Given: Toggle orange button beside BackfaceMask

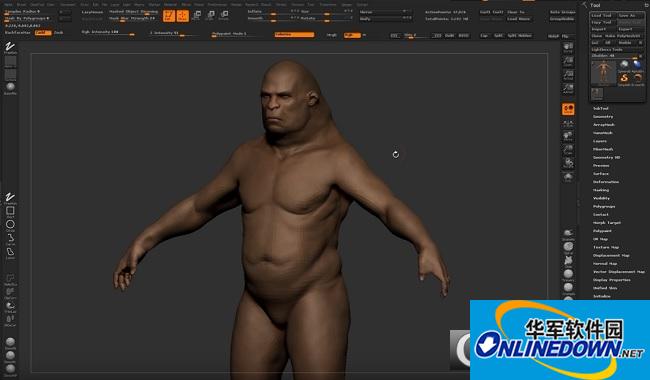Looking at the screenshot, I should (x=43, y=32).
